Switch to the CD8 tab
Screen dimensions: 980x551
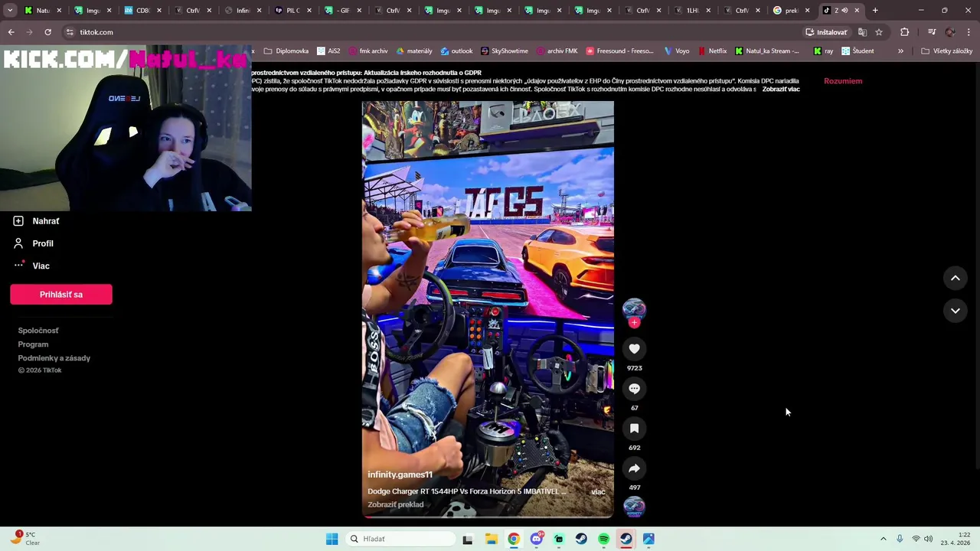tap(142, 11)
